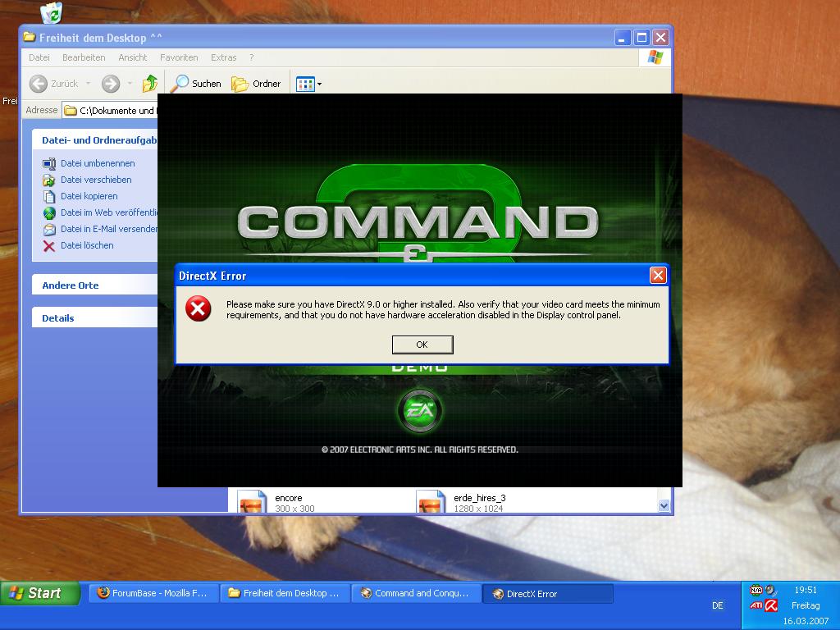Click Datei kopieren task link

[x=89, y=196]
